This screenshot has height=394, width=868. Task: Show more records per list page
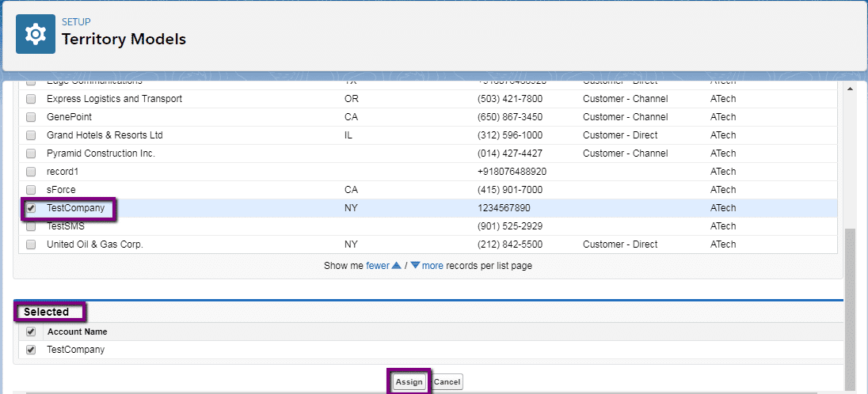(432, 266)
